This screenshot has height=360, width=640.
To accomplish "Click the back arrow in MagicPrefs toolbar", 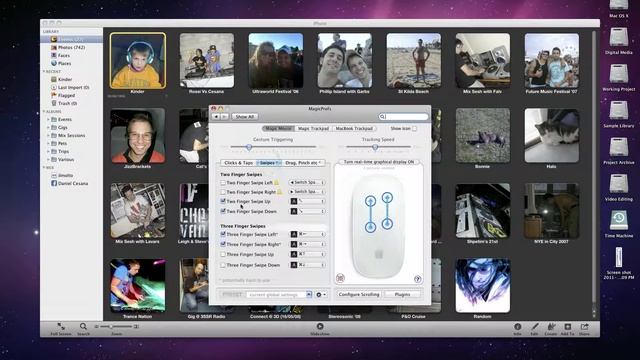I will click(x=216, y=117).
